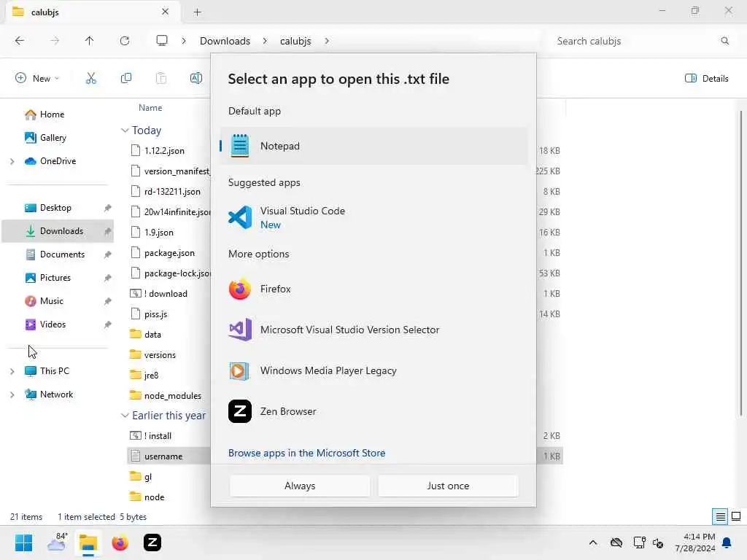This screenshot has height=560, width=747.
Task: Switch to large thumbnails view layout
Action: [736, 517]
